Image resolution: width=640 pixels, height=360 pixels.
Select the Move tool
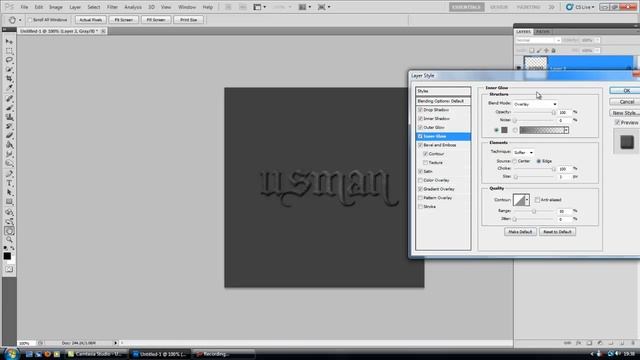pyautogui.click(x=9, y=42)
